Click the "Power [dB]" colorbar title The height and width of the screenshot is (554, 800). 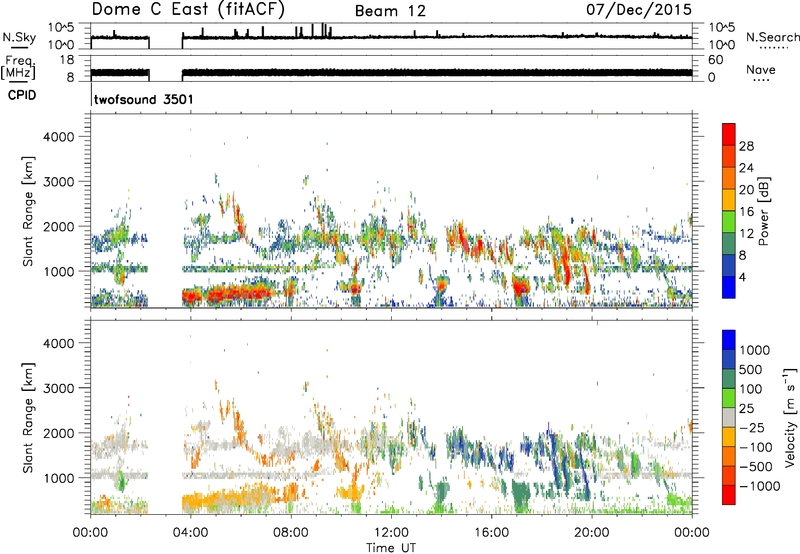[x=763, y=211]
